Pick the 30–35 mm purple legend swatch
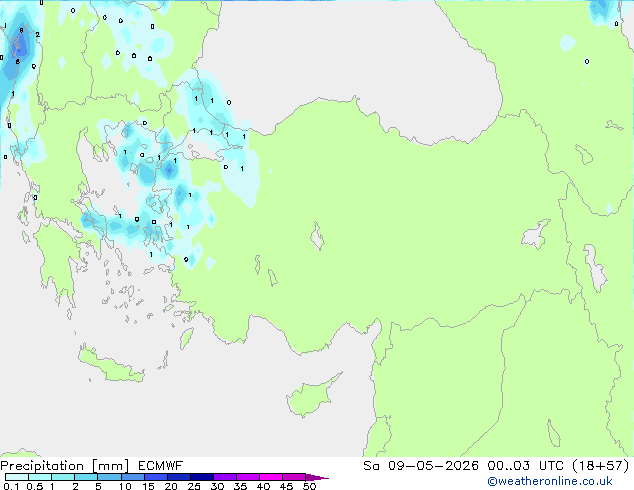 pos(225,477)
